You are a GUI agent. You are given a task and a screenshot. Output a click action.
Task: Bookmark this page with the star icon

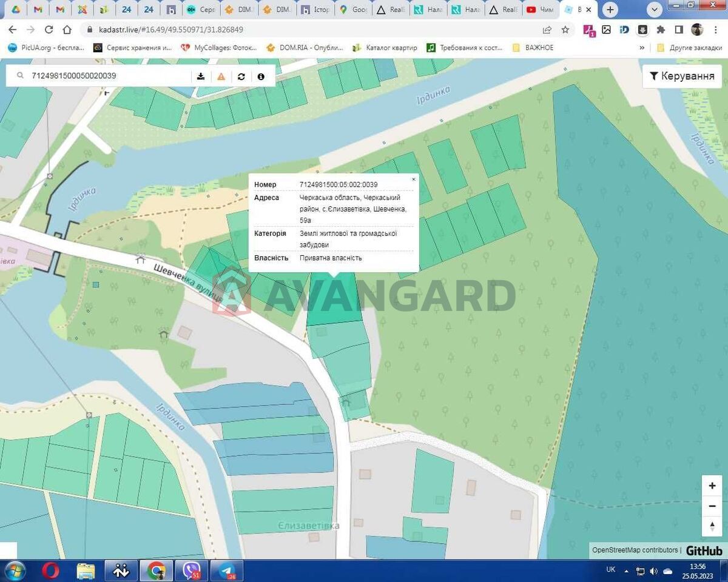pyautogui.click(x=565, y=30)
